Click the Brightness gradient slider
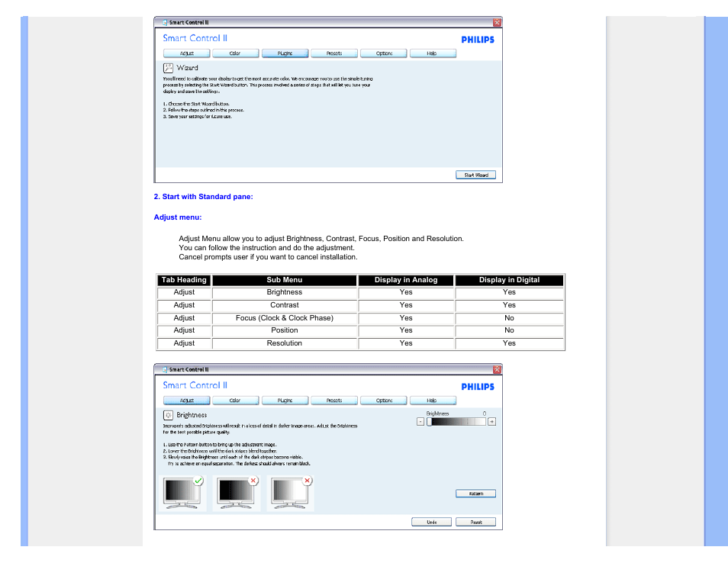The height and width of the screenshot is (563, 728). [x=456, y=421]
